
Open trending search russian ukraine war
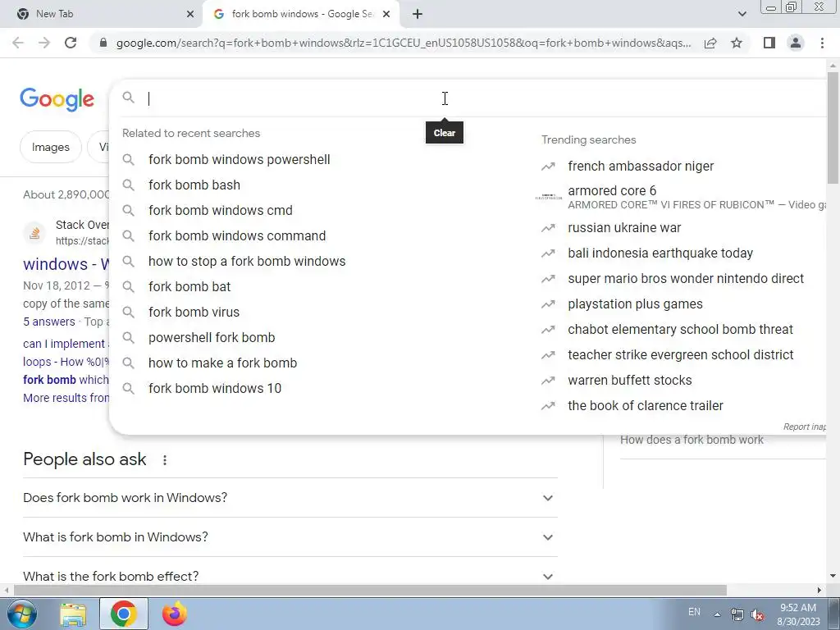click(x=624, y=228)
